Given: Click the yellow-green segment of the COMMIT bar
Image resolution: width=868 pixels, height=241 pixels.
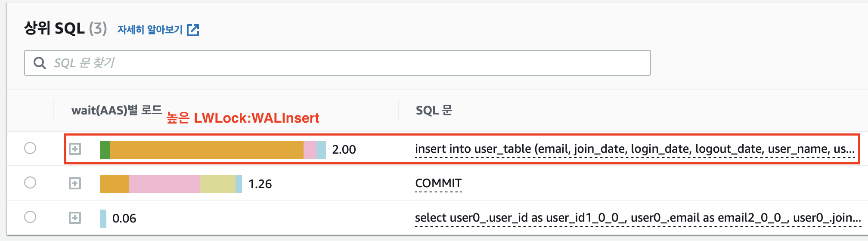Looking at the screenshot, I should 218,184.
